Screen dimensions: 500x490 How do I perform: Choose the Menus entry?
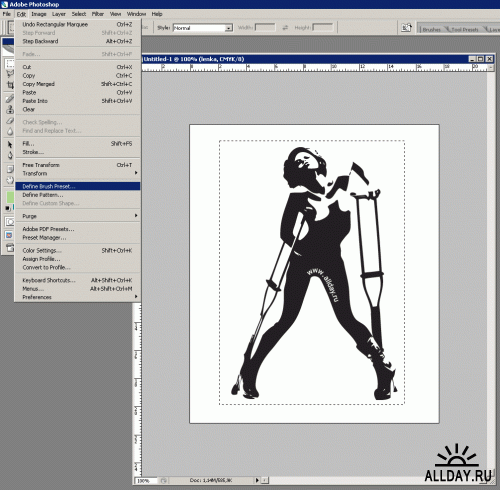click(77, 289)
